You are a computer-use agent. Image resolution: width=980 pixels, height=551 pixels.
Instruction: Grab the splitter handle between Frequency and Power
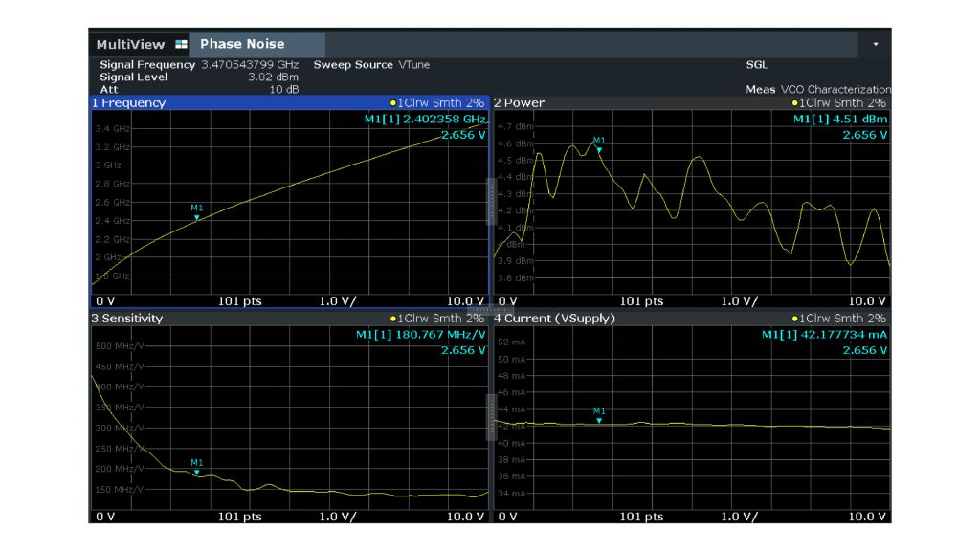pyautogui.click(x=491, y=203)
